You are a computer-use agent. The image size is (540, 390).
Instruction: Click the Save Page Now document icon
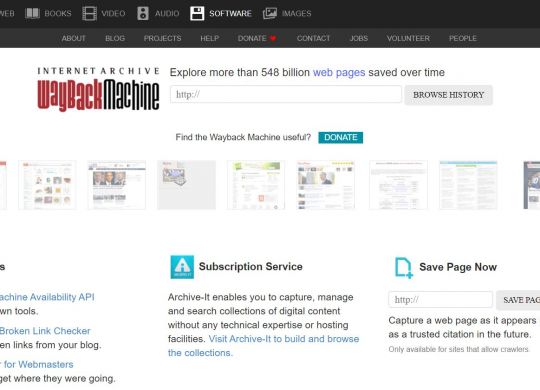coord(404,267)
